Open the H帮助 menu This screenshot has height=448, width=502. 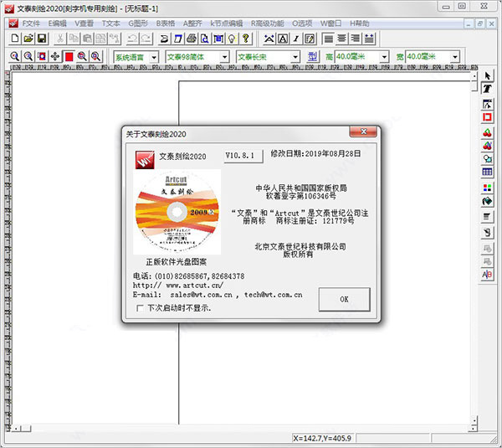pos(359,23)
